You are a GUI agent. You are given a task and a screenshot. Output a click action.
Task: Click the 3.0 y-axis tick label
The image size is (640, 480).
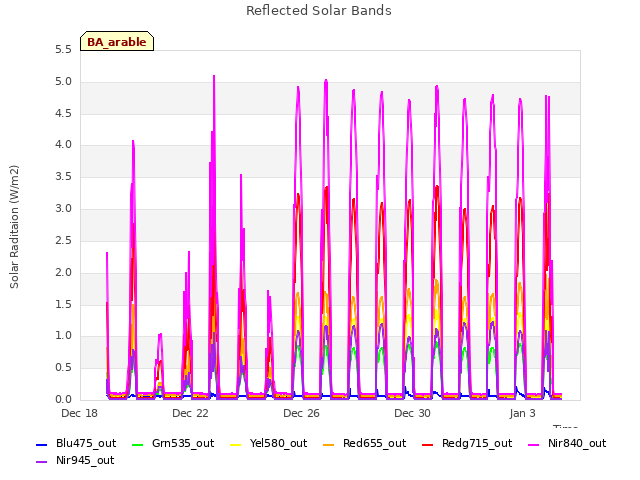(63, 209)
